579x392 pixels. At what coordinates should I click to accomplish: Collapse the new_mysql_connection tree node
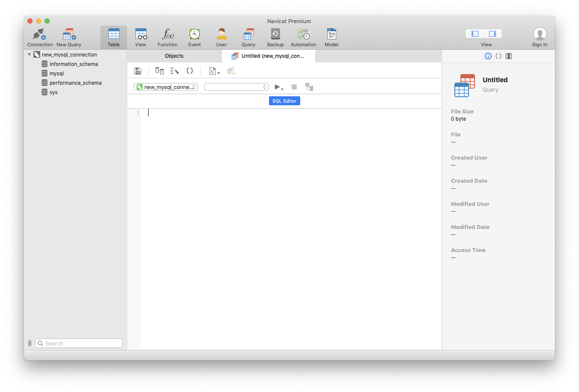click(29, 55)
